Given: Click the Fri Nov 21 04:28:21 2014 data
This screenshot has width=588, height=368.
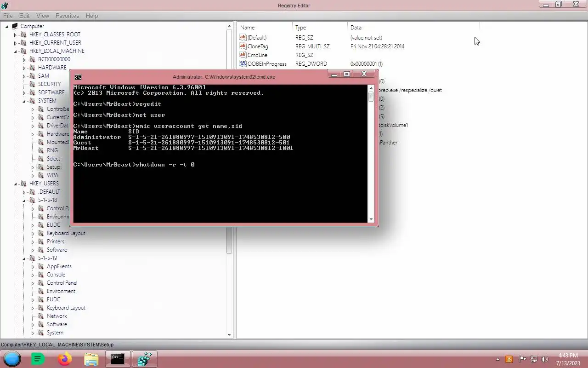Looking at the screenshot, I should pyautogui.click(x=377, y=46).
